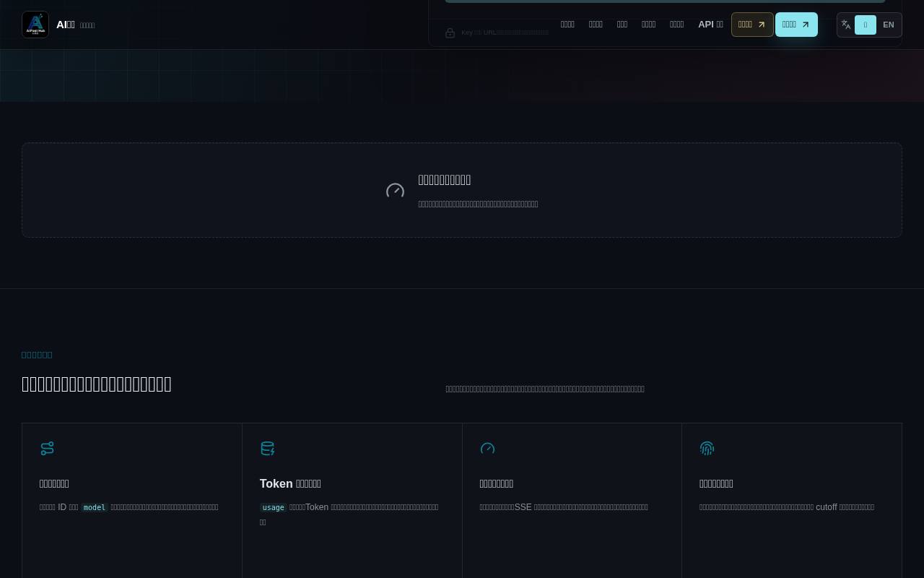Switch language to EN
Screen dimensions: 924x578
click(889, 25)
